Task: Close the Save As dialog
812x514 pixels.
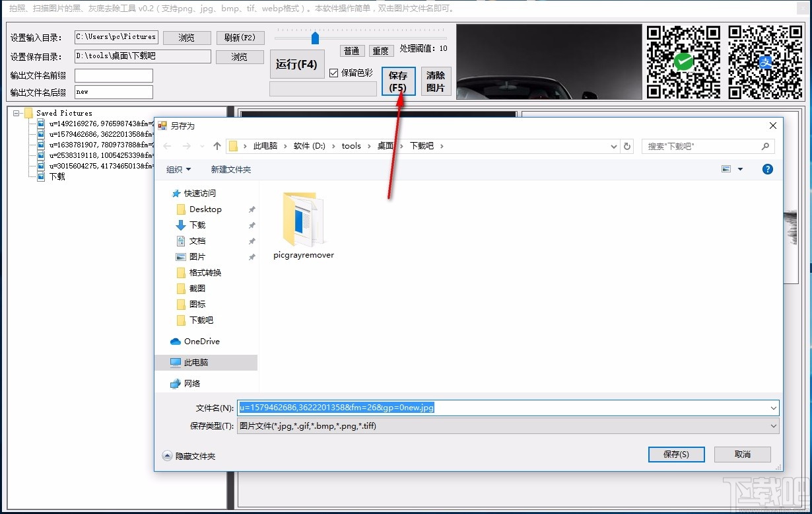Action: (x=772, y=125)
